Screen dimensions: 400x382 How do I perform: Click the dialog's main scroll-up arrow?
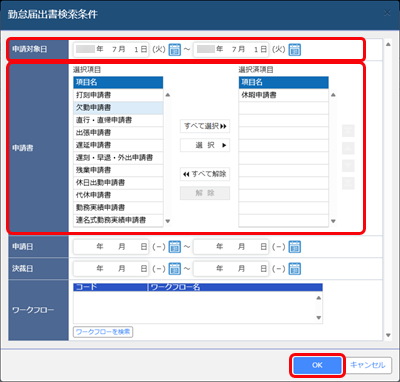click(388, 44)
